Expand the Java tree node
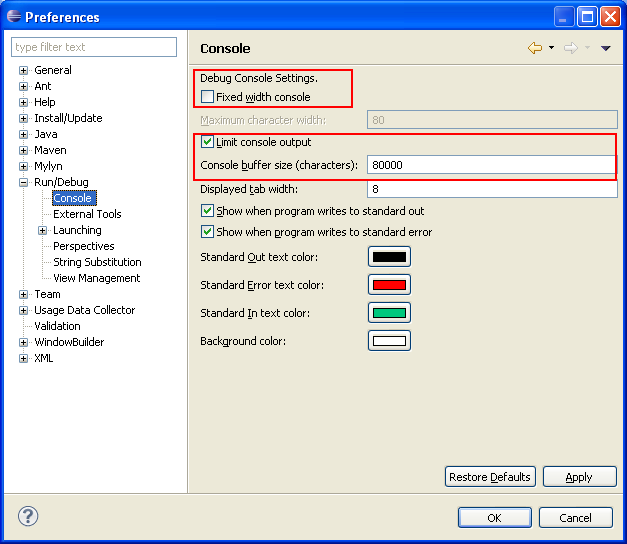This screenshot has width=627, height=544. [x=23, y=134]
